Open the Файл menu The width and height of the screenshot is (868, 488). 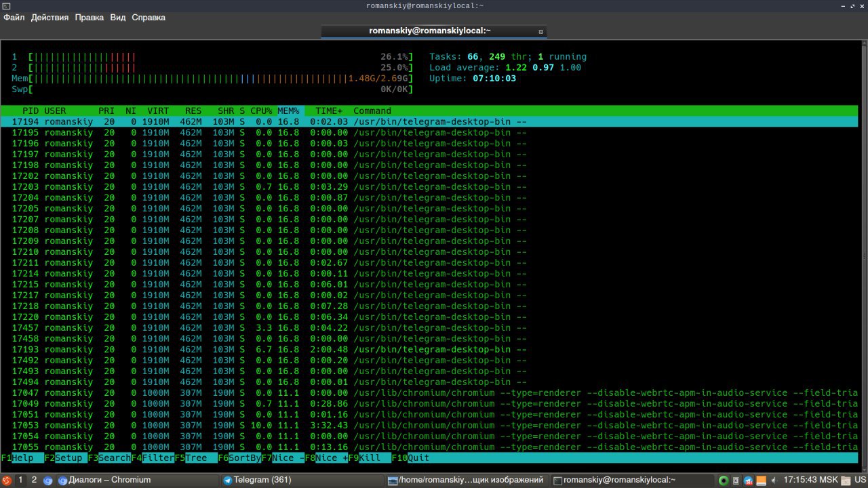[14, 17]
